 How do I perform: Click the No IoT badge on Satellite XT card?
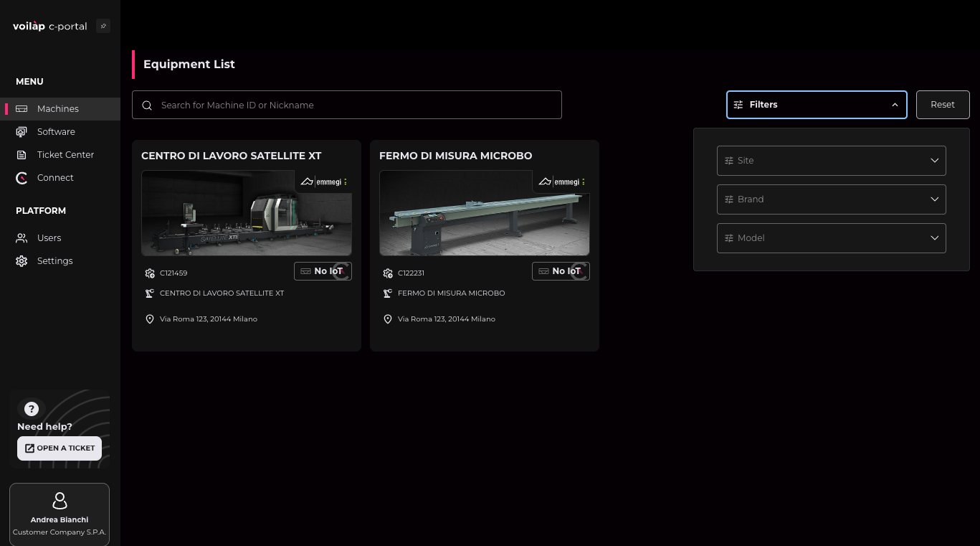point(323,271)
